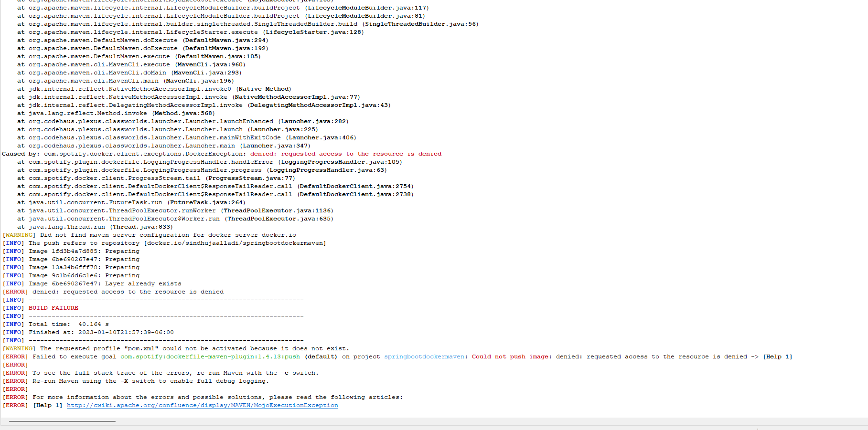Click the 'The push refers to repository' line
The image size is (868, 430).
[164, 243]
